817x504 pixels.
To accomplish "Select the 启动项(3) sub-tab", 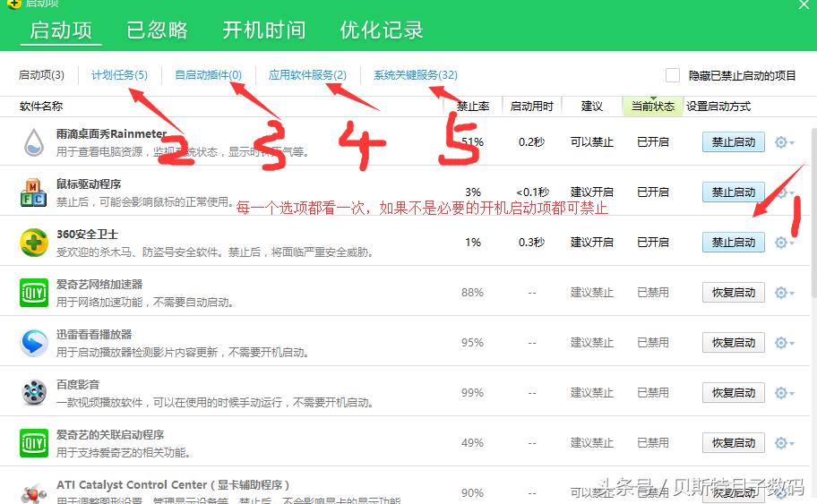I will click(42, 75).
